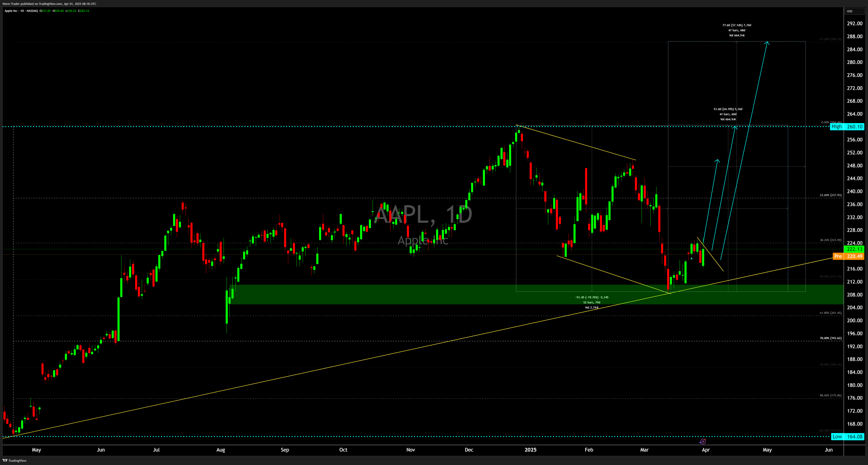Select the cyan Low 164.08 price label
868x465 pixels.
coord(848,436)
